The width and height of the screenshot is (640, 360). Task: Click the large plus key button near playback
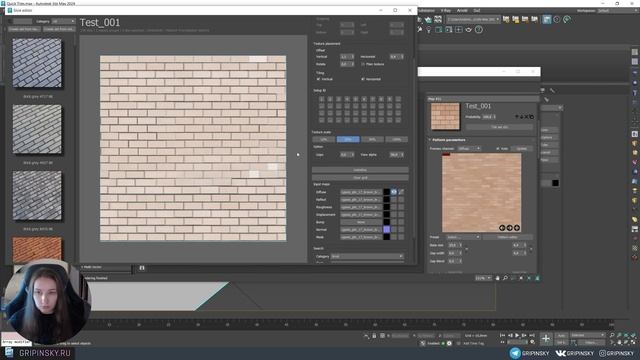coord(546,338)
